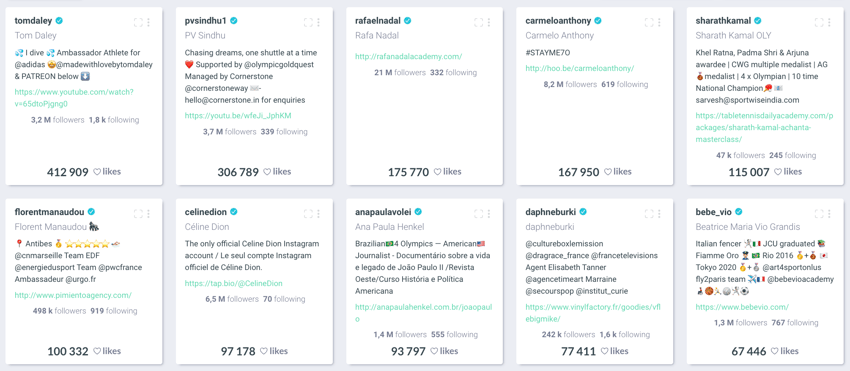Click expand icon on florentmanaudou card

[138, 214]
